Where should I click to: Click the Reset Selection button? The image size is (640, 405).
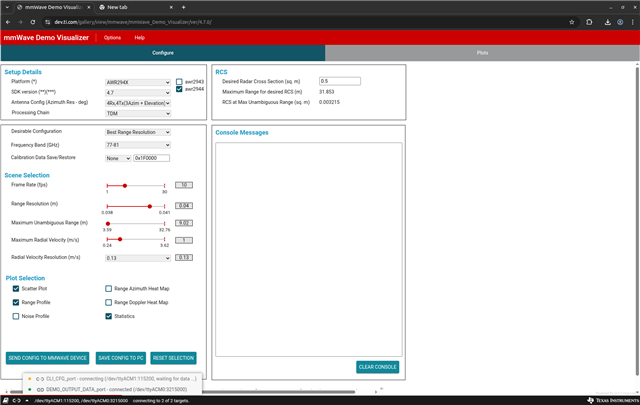pos(173,358)
